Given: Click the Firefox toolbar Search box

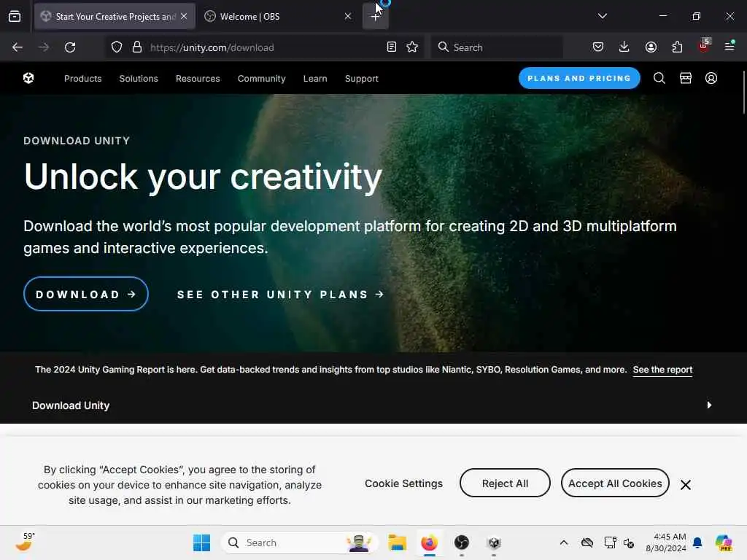Looking at the screenshot, I should (498, 47).
